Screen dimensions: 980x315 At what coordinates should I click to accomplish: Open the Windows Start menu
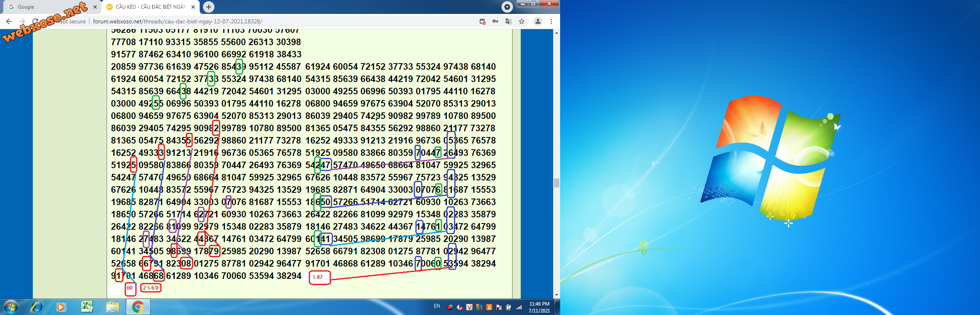click(x=11, y=307)
